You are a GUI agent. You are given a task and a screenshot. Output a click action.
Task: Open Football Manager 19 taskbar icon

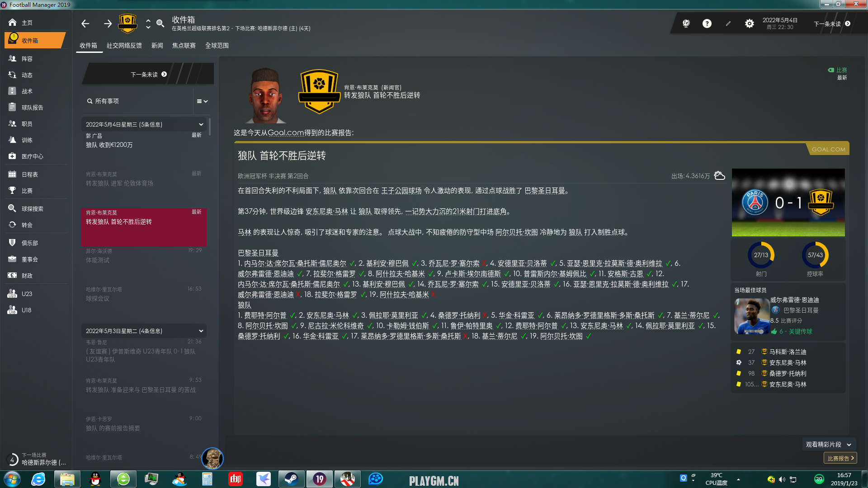320,479
